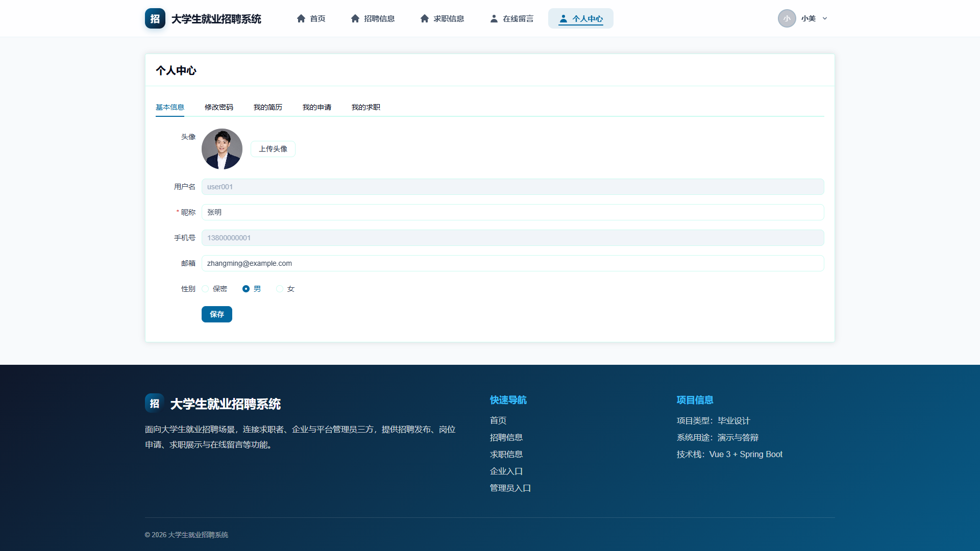Switch to the 修改密码 tab
The width and height of the screenshot is (980, 551).
(x=219, y=107)
